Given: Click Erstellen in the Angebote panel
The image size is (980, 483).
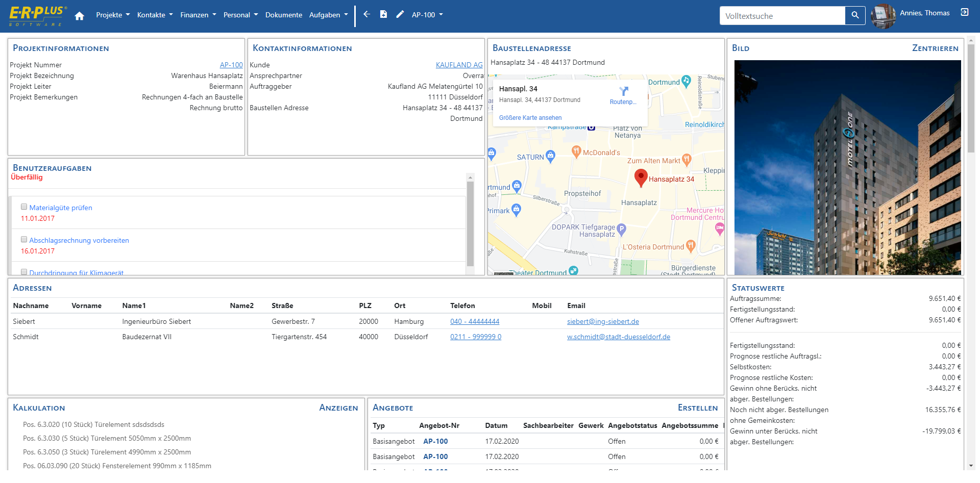Looking at the screenshot, I should (697, 408).
